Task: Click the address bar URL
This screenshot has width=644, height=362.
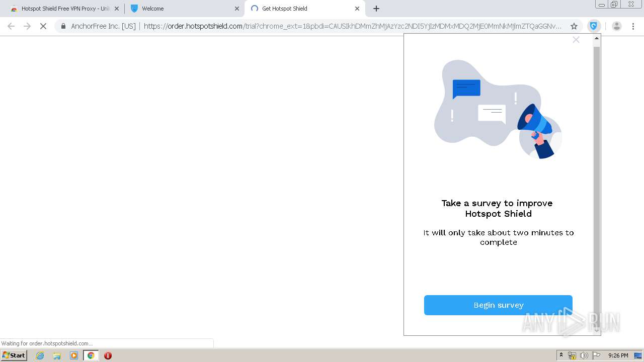Action: click(x=352, y=26)
